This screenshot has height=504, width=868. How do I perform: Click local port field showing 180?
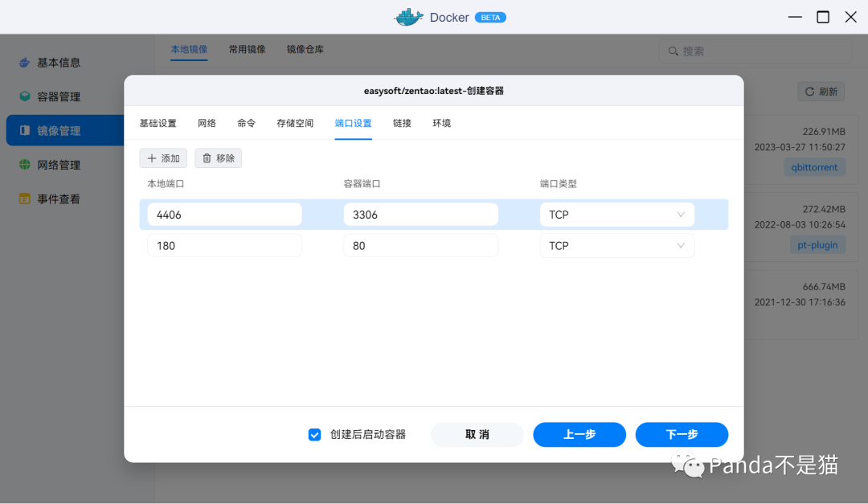coord(225,246)
